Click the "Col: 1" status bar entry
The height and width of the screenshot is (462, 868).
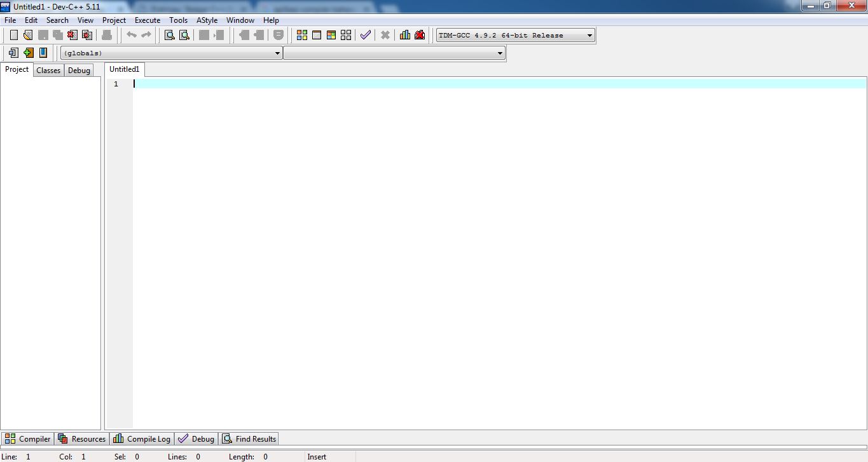pos(72,457)
